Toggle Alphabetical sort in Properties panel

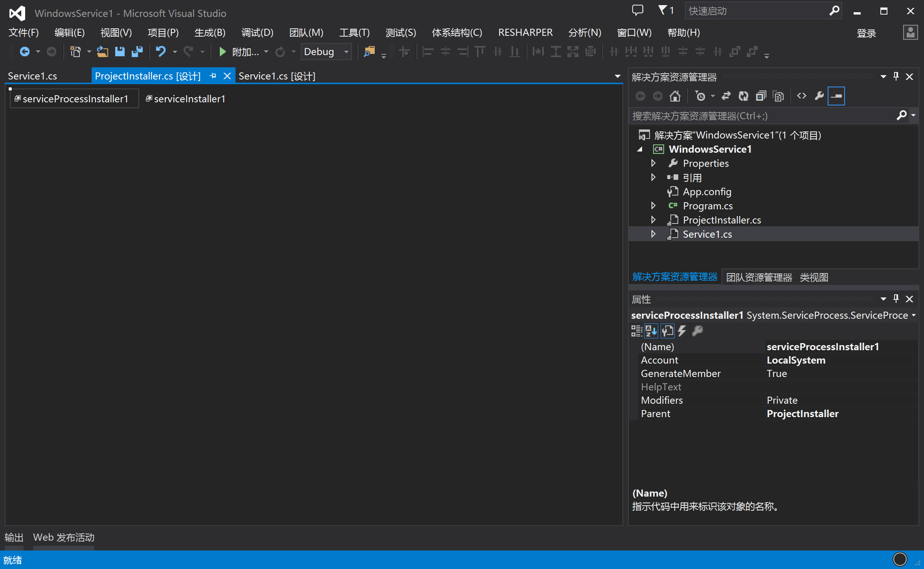(x=651, y=331)
